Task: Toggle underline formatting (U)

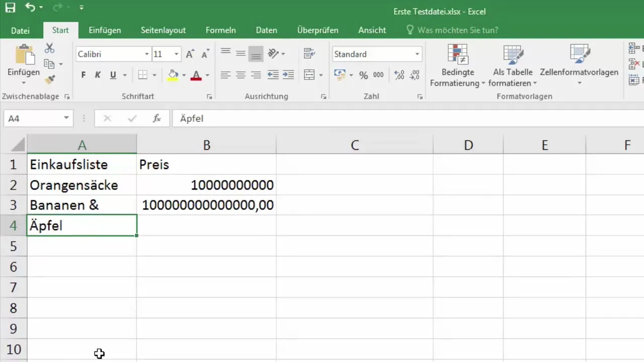Action: [x=113, y=75]
